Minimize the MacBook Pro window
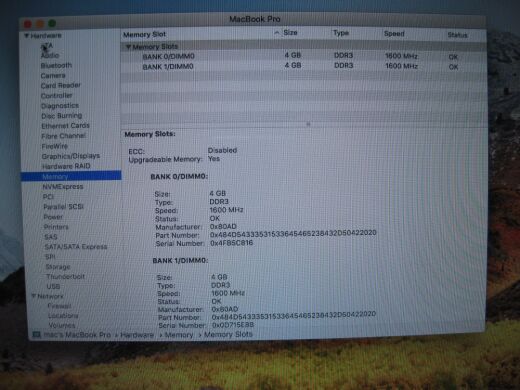 point(40,24)
